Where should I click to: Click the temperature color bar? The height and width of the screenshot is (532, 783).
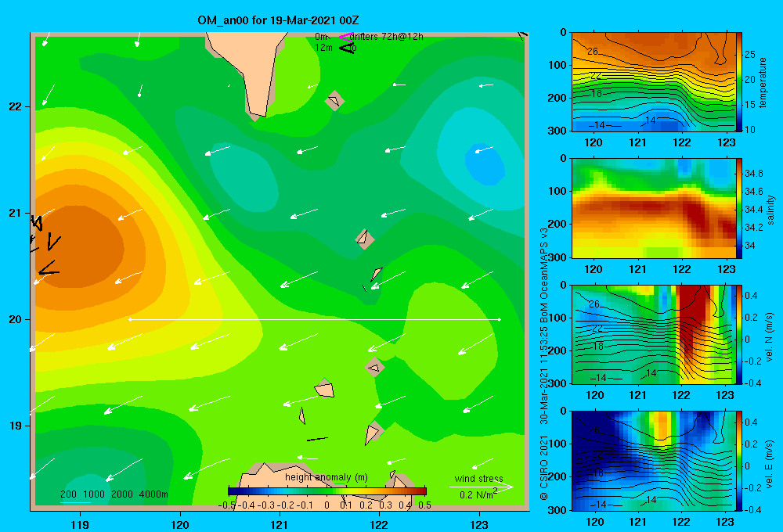coord(739,82)
